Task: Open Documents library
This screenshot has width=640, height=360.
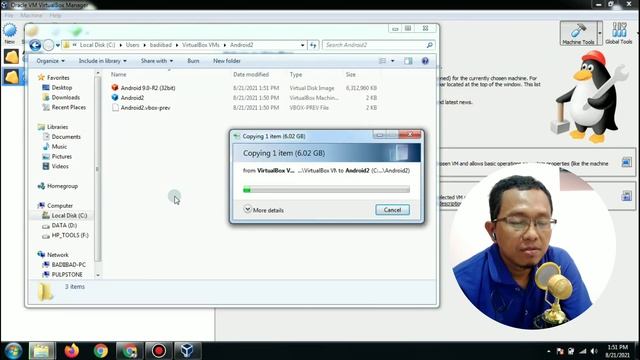Action: [x=66, y=137]
